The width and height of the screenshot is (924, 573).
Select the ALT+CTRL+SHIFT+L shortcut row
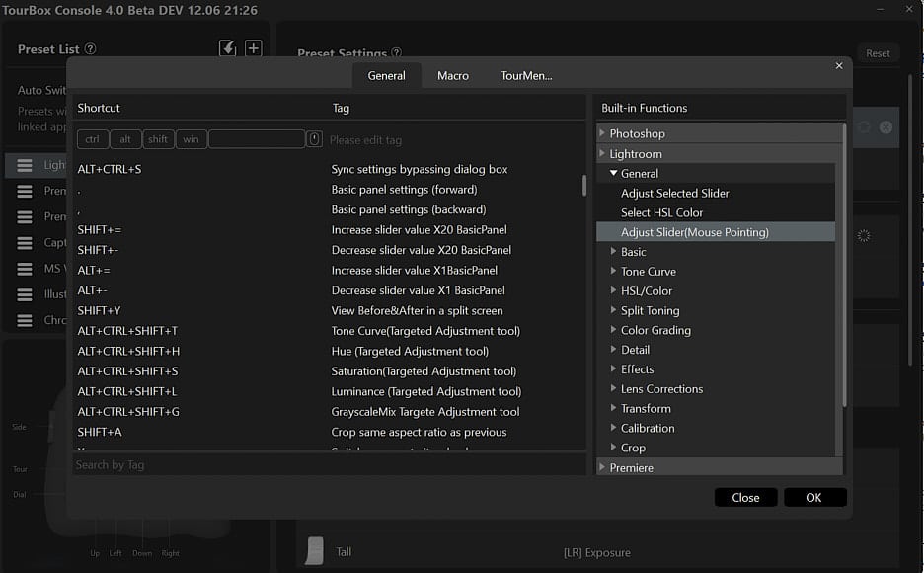pyautogui.click(x=328, y=391)
